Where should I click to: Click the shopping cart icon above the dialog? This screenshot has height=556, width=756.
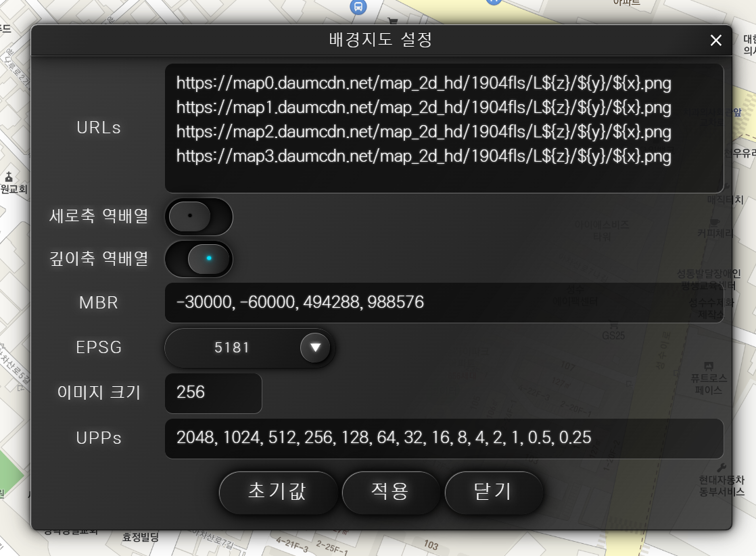[393, 21]
